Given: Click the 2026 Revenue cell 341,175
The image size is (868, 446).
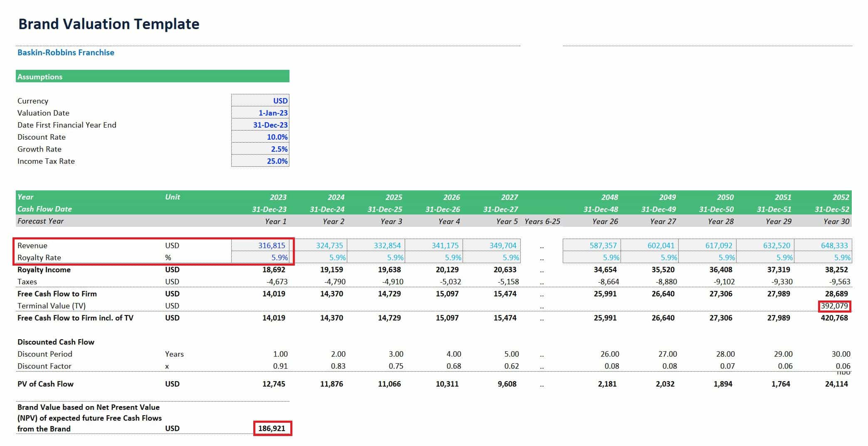Looking at the screenshot, I should tap(434, 245).
